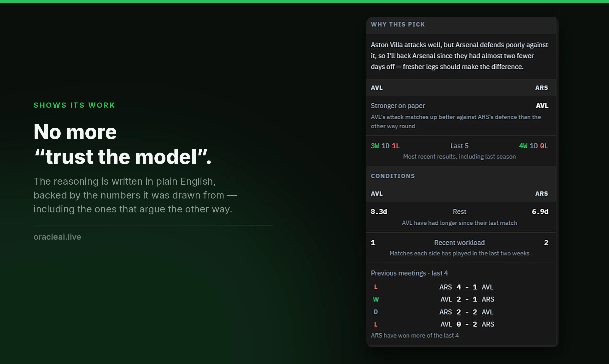The image size is (609, 364).
Task: Click the '8.3d' rest value
Action: [379, 211]
